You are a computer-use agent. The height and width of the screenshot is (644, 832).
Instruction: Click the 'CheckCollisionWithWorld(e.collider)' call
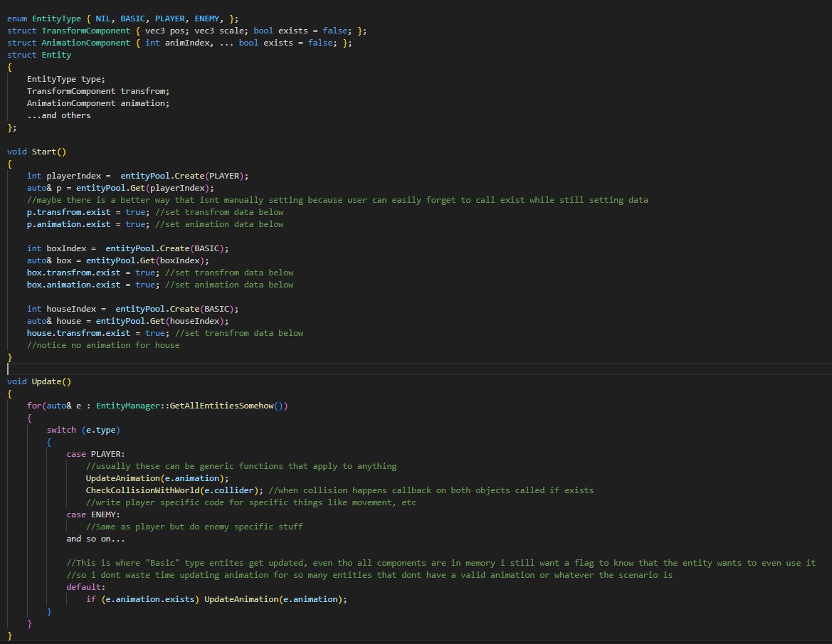pos(172,491)
